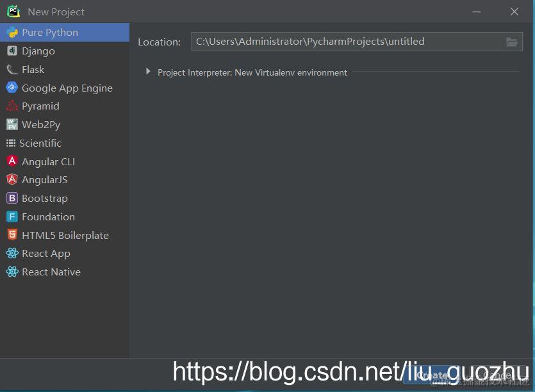Select Foundation project type

click(65, 216)
